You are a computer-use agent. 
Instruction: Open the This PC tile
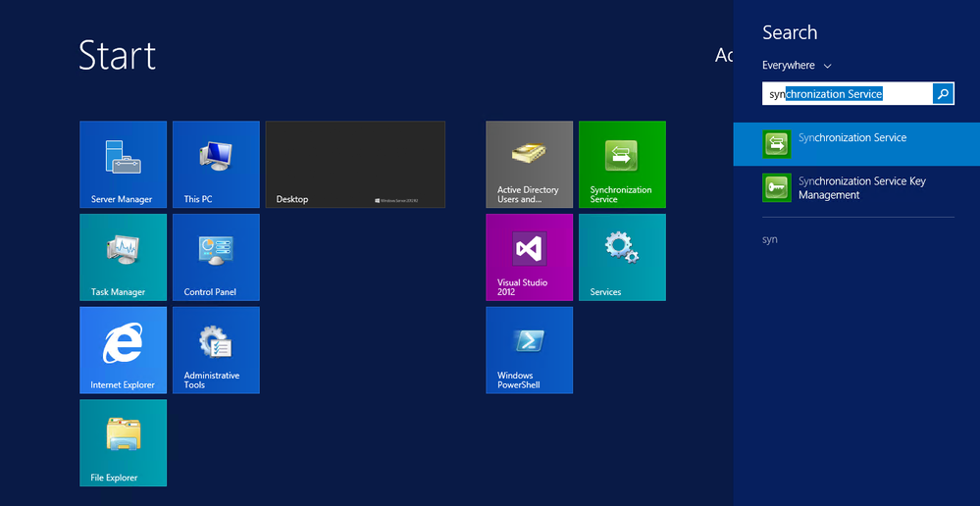216,165
